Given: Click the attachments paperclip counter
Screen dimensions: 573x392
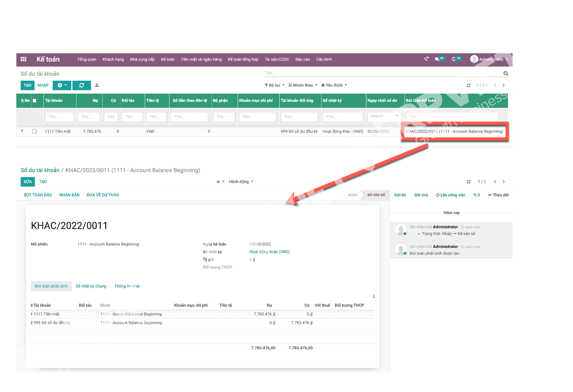Looking at the screenshot, I should [x=477, y=195].
